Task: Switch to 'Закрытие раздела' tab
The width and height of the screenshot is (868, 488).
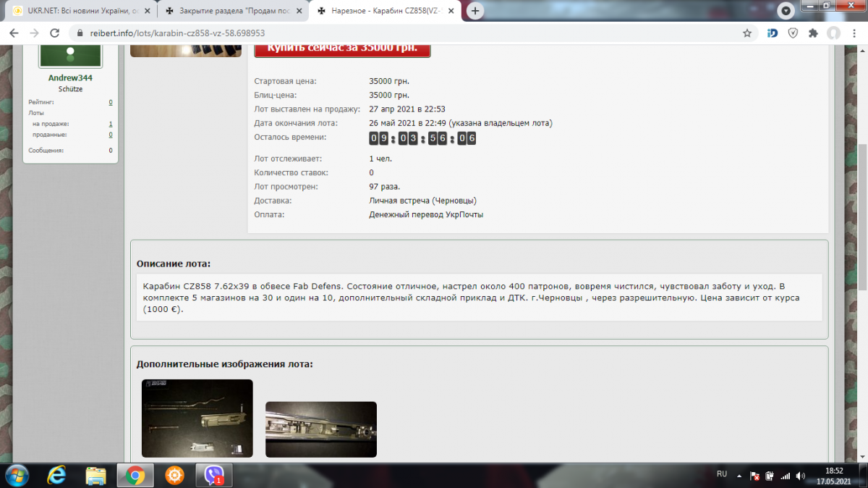Action: (232, 12)
